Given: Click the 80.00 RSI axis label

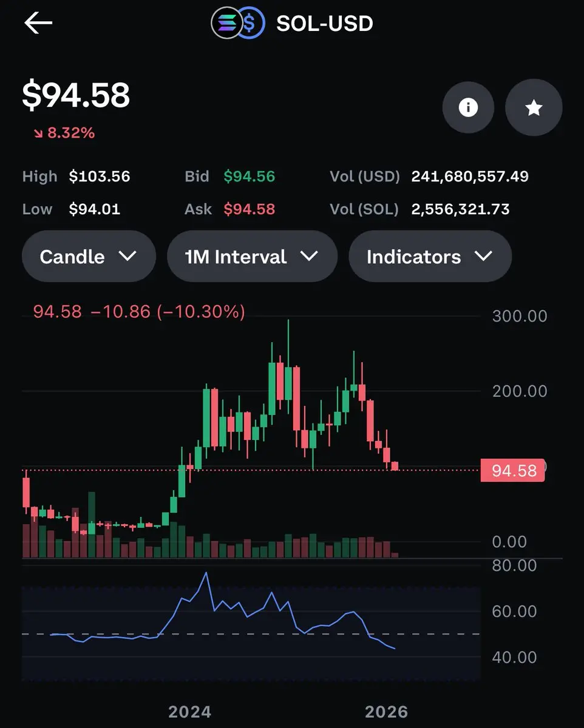Looking at the screenshot, I should pos(514,565).
